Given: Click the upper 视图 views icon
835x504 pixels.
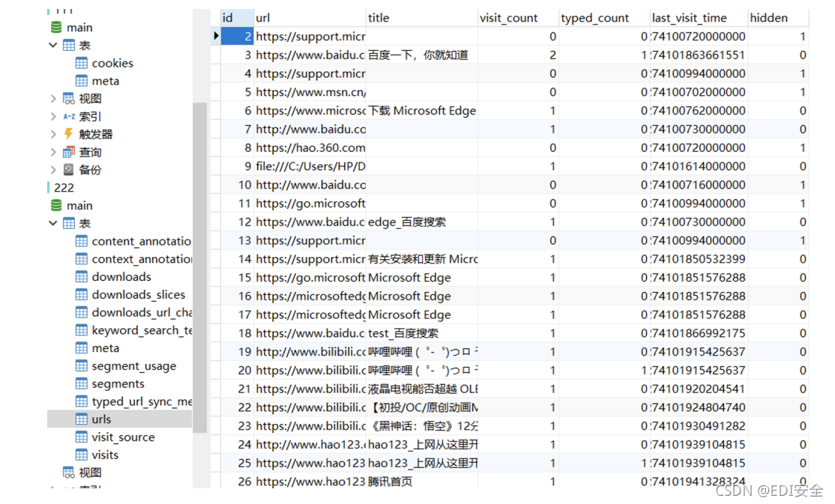Looking at the screenshot, I should tap(69, 98).
